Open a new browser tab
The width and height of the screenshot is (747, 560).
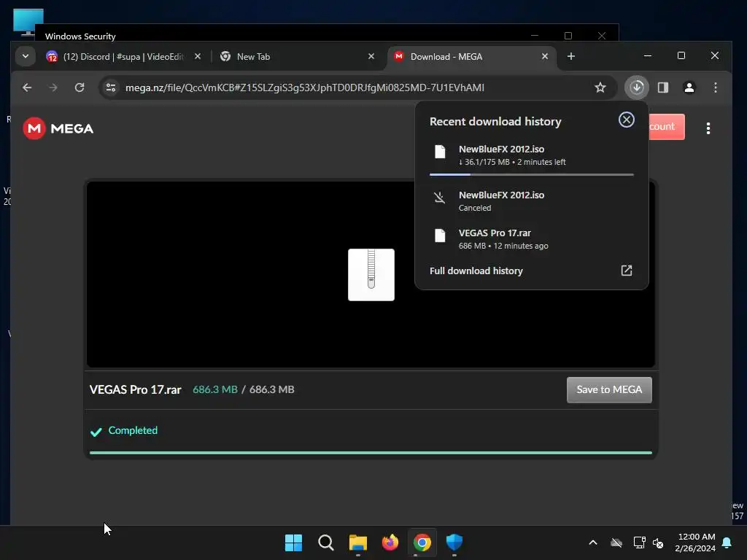click(571, 57)
